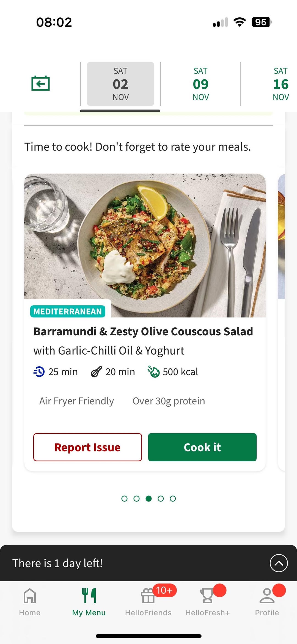The height and width of the screenshot is (644, 297).
Task: Select the SAT 09 NOV date tab
Action: 200,84
